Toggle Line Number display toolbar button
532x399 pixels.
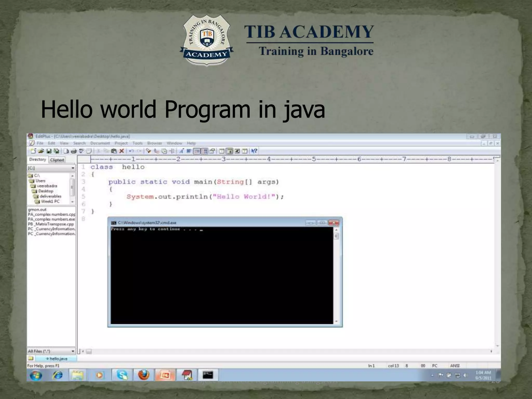[205, 151]
